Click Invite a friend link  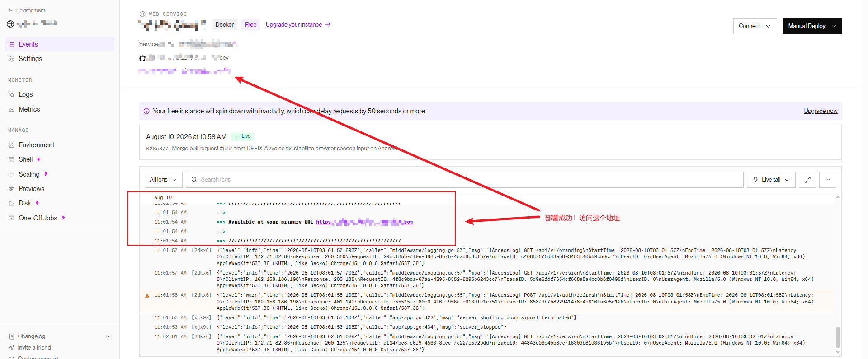point(34,348)
